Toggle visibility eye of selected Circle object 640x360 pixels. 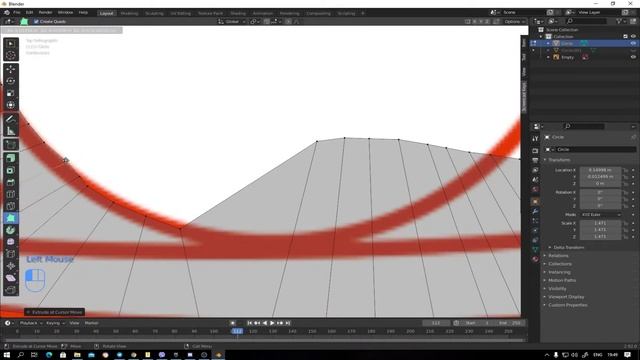(633, 43)
